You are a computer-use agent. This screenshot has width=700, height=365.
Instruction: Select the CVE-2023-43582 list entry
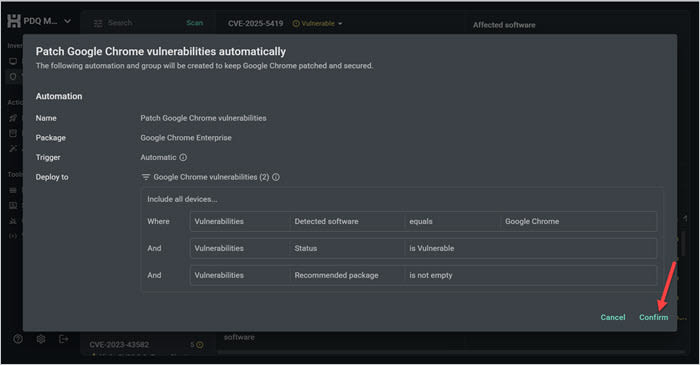click(147, 344)
